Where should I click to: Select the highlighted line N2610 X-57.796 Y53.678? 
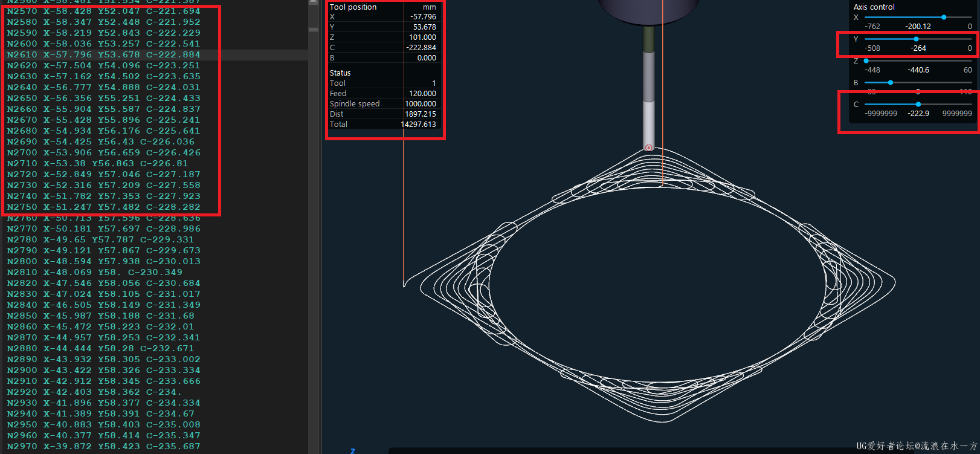coord(103,54)
